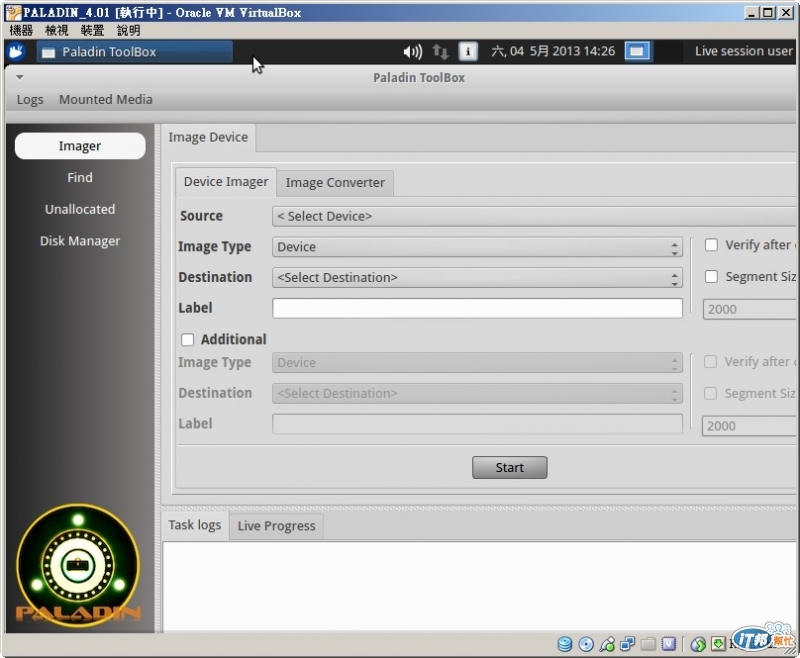Click the Additional Label text field

point(477,424)
